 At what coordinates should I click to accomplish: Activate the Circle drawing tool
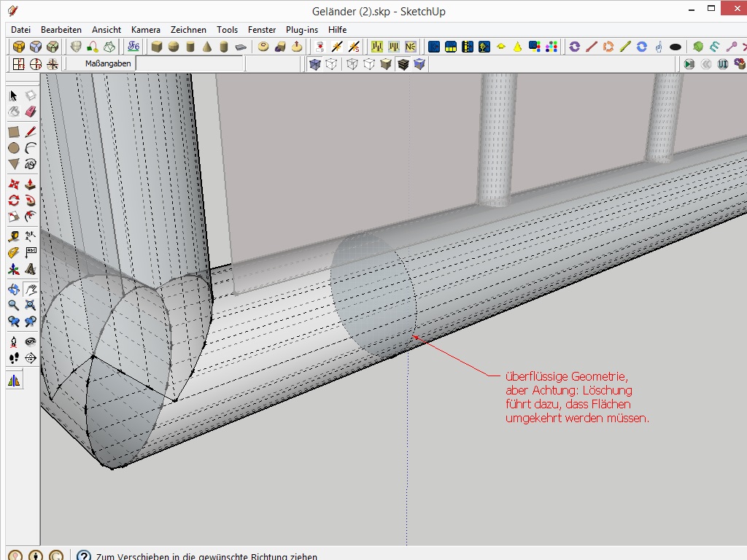13,148
